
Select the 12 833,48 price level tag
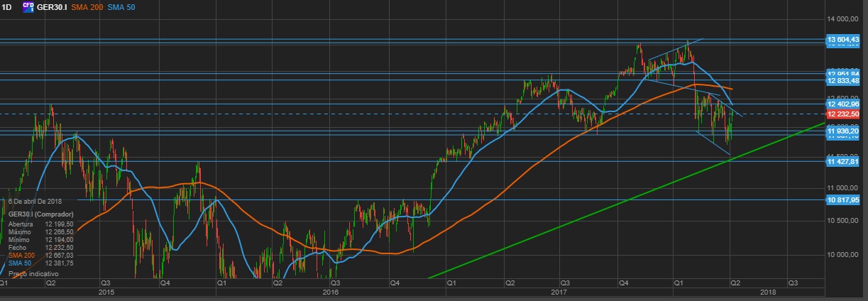pos(842,80)
